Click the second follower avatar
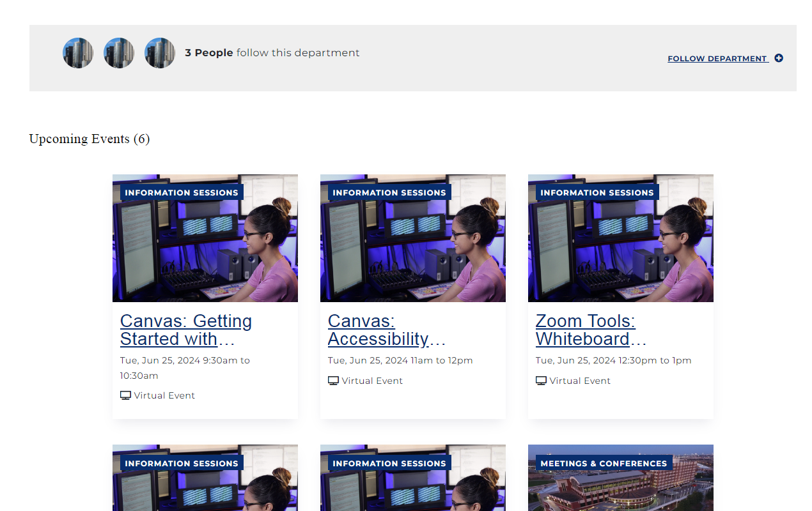 point(119,53)
